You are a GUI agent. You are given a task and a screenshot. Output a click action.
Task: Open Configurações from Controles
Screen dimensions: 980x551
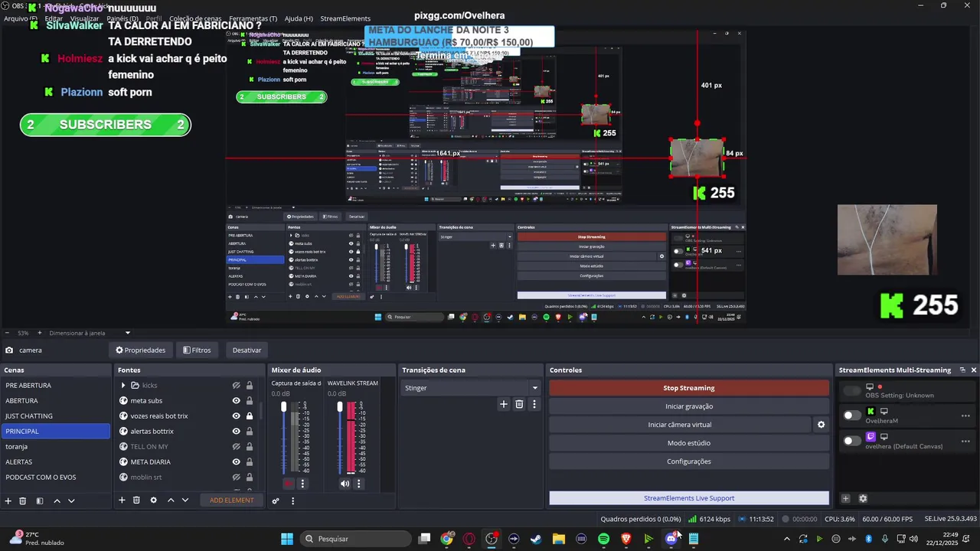pyautogui.click(x=689, y=461)
